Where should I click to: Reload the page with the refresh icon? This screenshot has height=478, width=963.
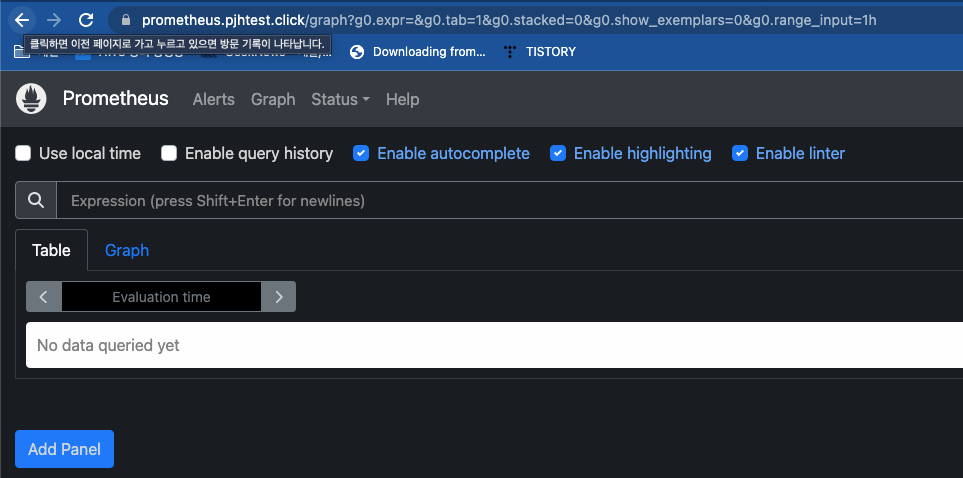pyautogui.click(x=86, y=20)
